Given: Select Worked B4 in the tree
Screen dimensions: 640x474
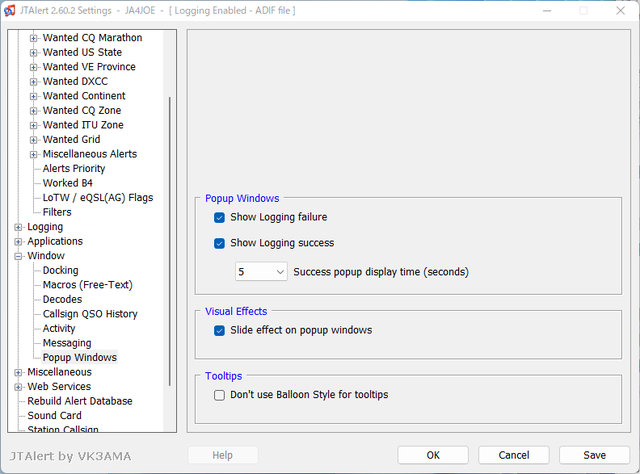Looking at the screenshot, I should (68, 183).
